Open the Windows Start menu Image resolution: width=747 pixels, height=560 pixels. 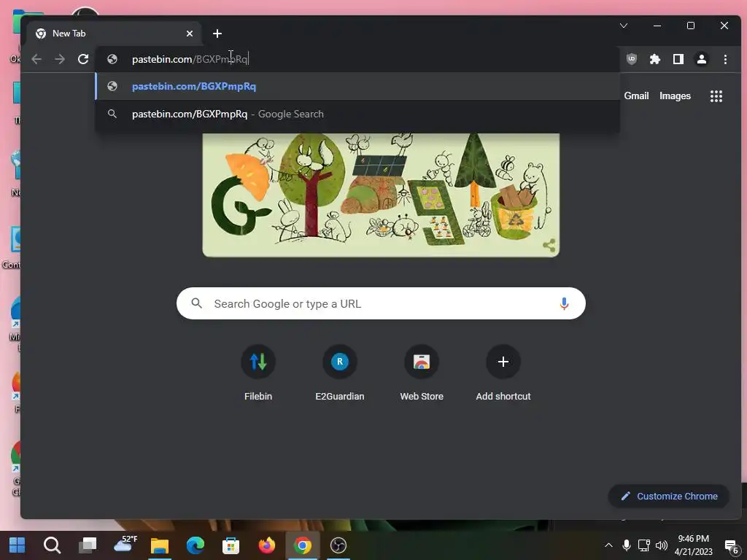tap(18, 545)
